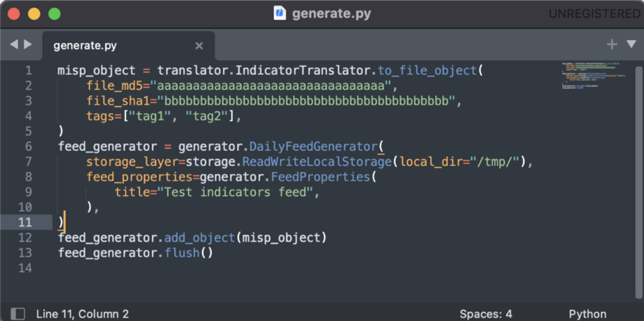Minimize the window with yellow button
This screenshot has width=644, height=321.
34,14
